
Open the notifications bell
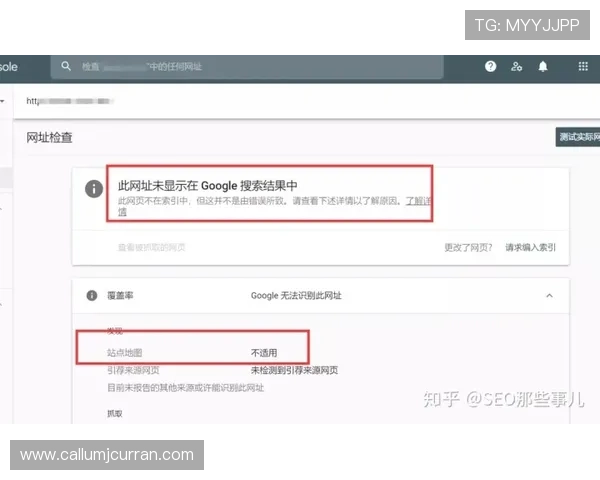543,67
